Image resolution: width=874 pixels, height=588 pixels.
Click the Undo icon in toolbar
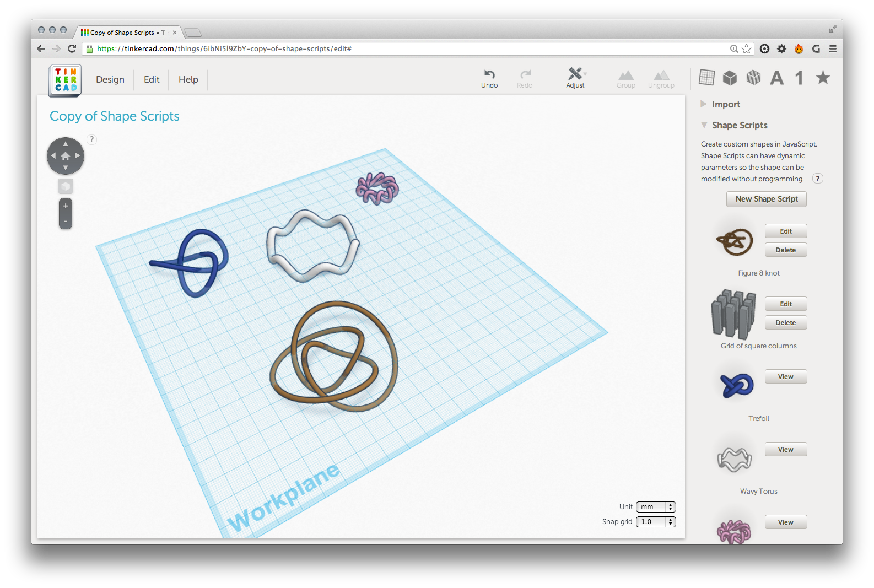(x=489, y=75)
